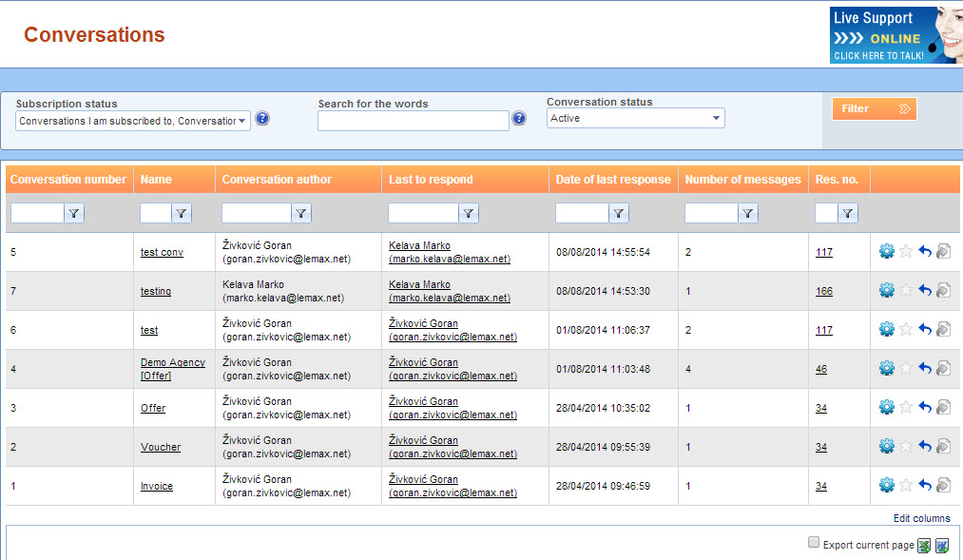Select date 28/04/2014 10:35:02
This screenshot has height=560, width=963.
(603, 408)
